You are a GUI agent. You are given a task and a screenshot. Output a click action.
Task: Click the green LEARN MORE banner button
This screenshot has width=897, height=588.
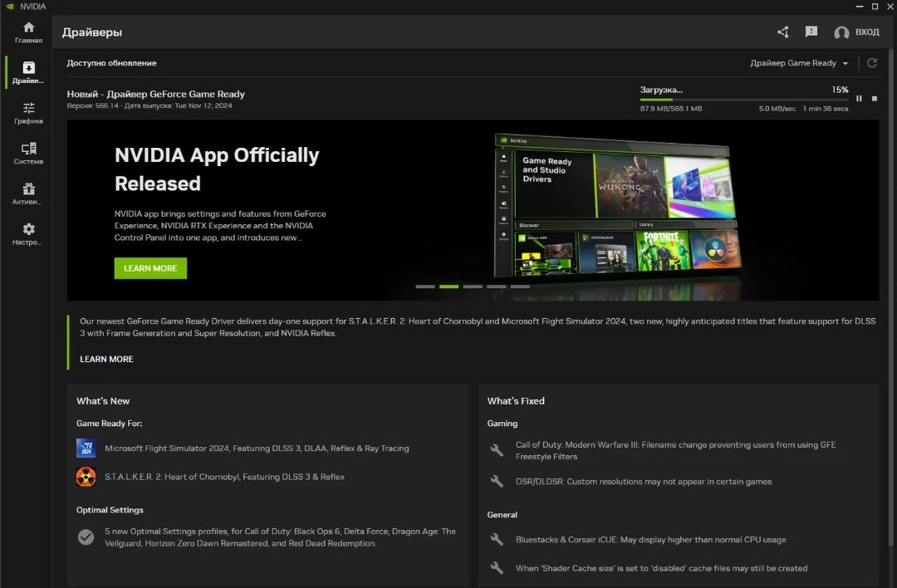pyautogui.click(x=150, y=268)
